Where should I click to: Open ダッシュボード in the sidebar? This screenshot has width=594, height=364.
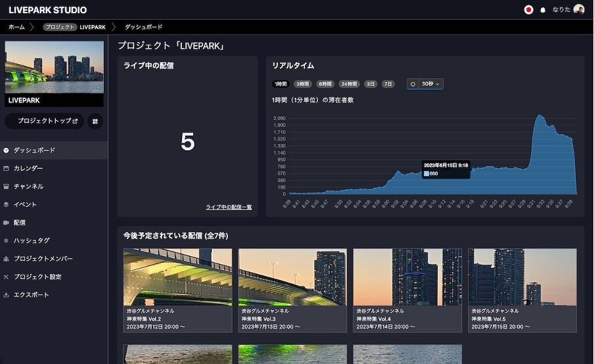[x=54, y=150]
